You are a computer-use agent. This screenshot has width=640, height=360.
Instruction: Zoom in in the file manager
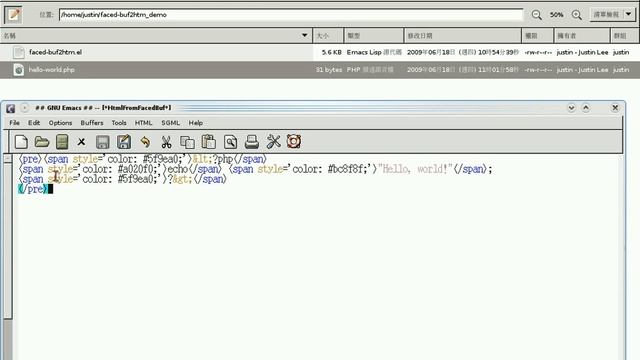click(576, 15)
